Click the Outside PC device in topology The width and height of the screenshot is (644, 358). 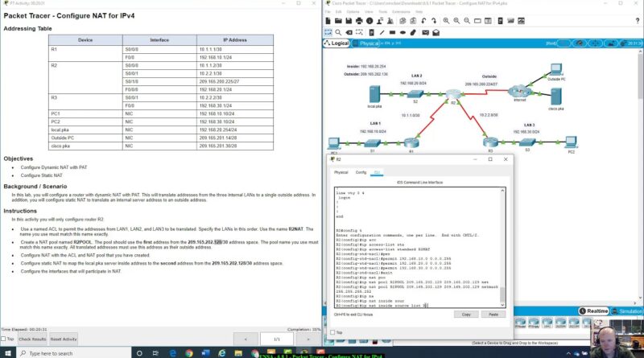coord(556,69)
